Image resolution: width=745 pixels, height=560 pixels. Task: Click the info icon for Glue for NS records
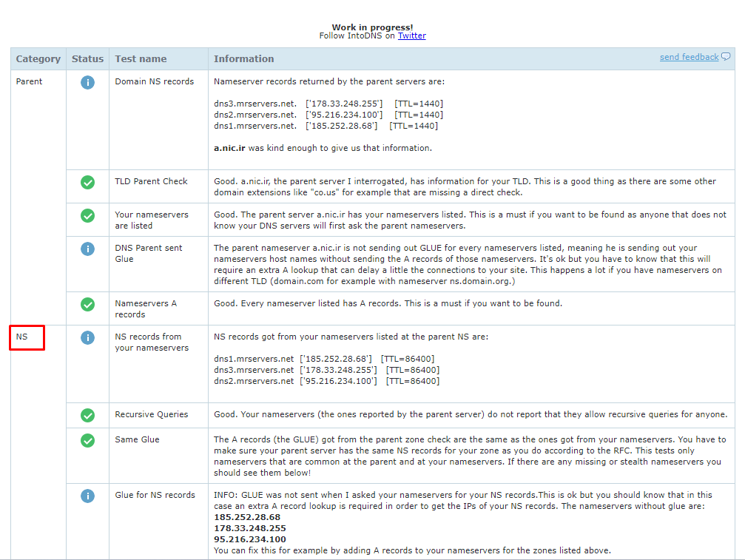pos(87,496)
